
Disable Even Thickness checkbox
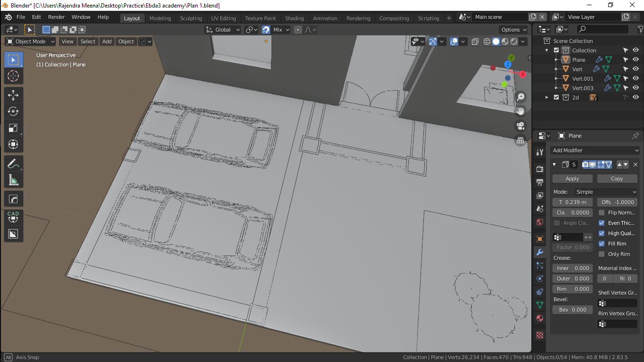coord(602,223)
